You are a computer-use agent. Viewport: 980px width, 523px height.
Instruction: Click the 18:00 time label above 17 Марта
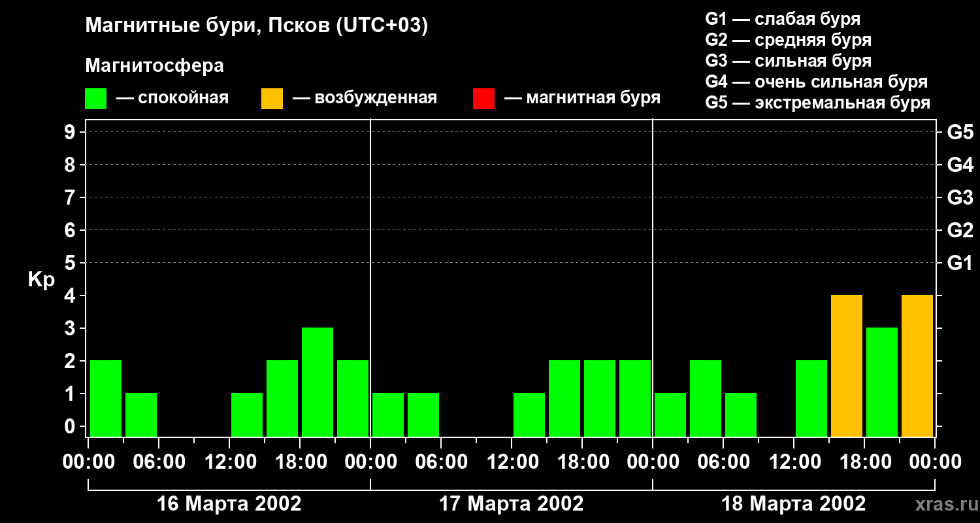582,462
